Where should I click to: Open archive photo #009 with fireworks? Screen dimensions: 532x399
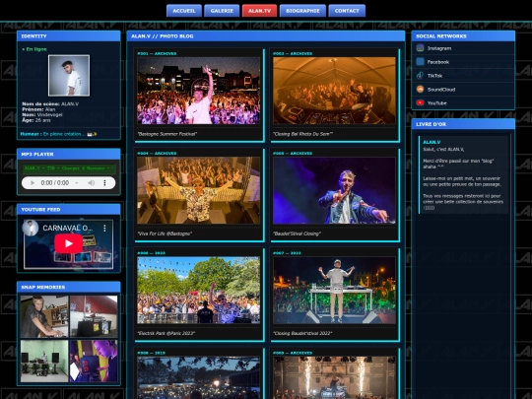(334, 377)
